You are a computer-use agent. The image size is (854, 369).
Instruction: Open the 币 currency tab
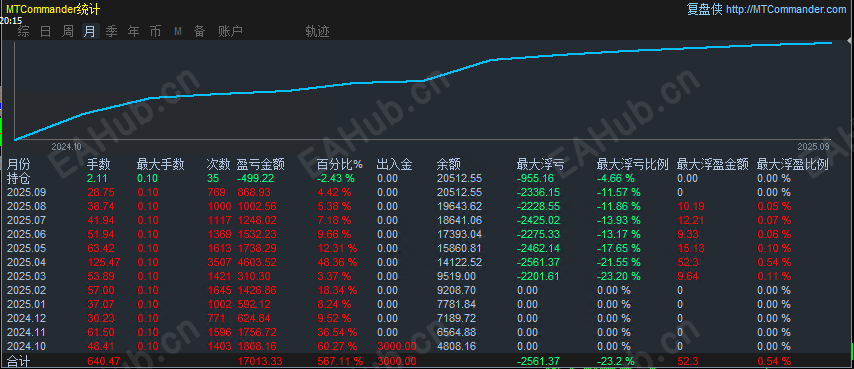pyautogui.click(x=156, y=32)
